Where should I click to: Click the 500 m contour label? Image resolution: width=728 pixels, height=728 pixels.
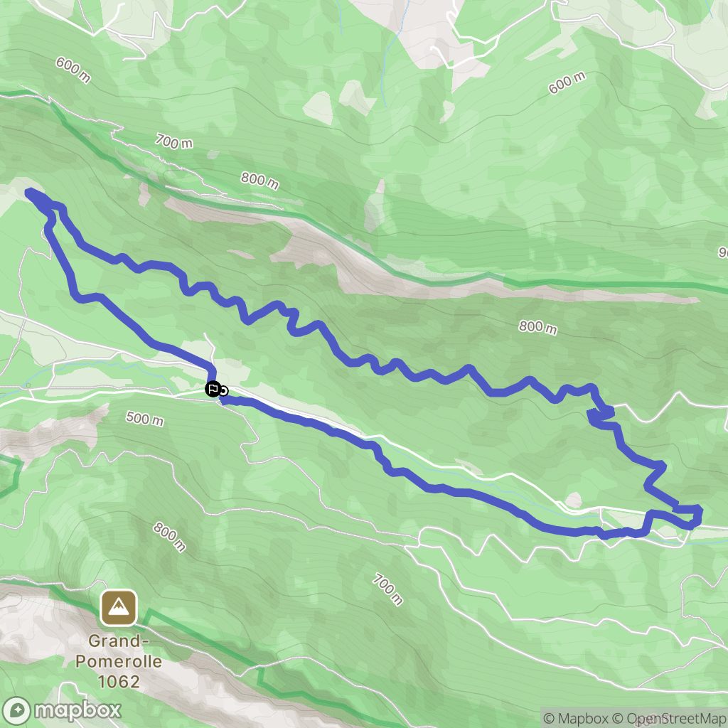(145, 418)
